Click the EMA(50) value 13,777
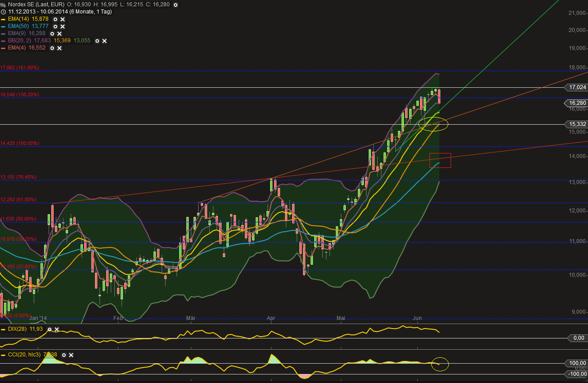The image size is (588, 383). pyautogui.click(x=39, y=27)
